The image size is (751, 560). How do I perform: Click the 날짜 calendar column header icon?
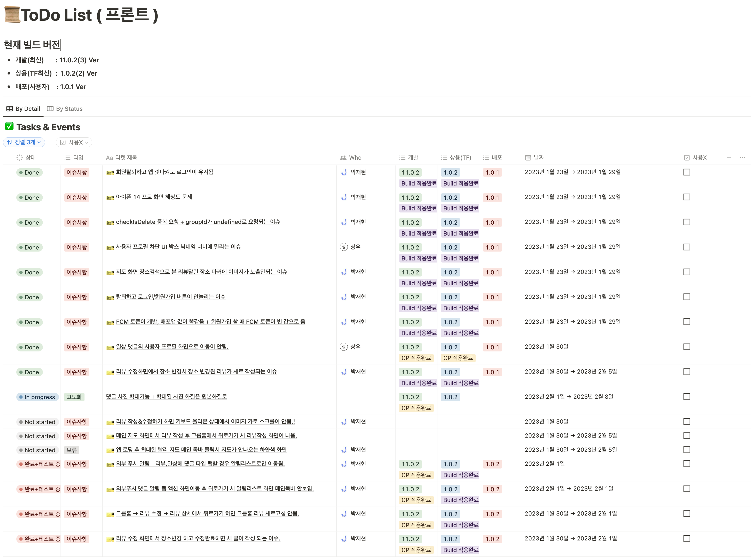point(528,158)
